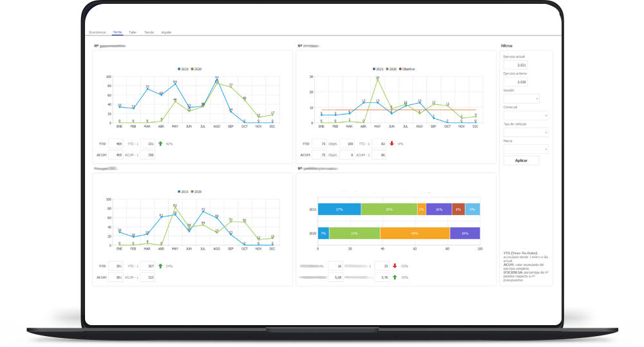Click the ACUM - 1 field showing 350
This screenshot has height=347, width=644.
147,155
